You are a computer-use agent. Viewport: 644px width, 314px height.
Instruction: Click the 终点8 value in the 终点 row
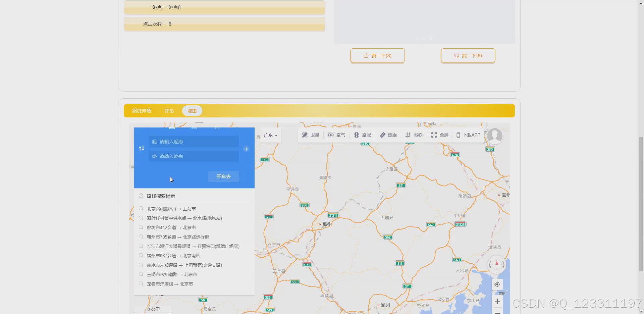click(x=174, y=7)
